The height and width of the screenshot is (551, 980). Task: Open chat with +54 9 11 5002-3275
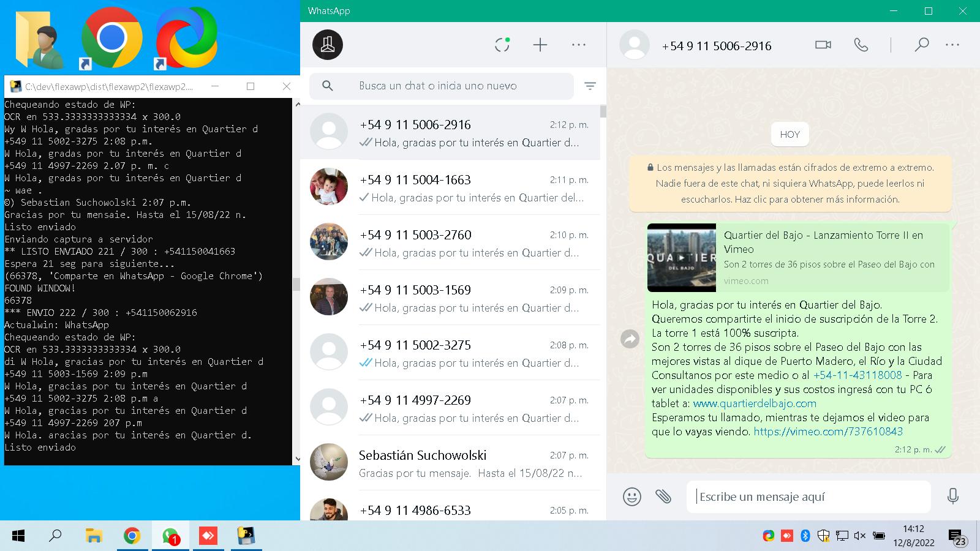[450, 353]
